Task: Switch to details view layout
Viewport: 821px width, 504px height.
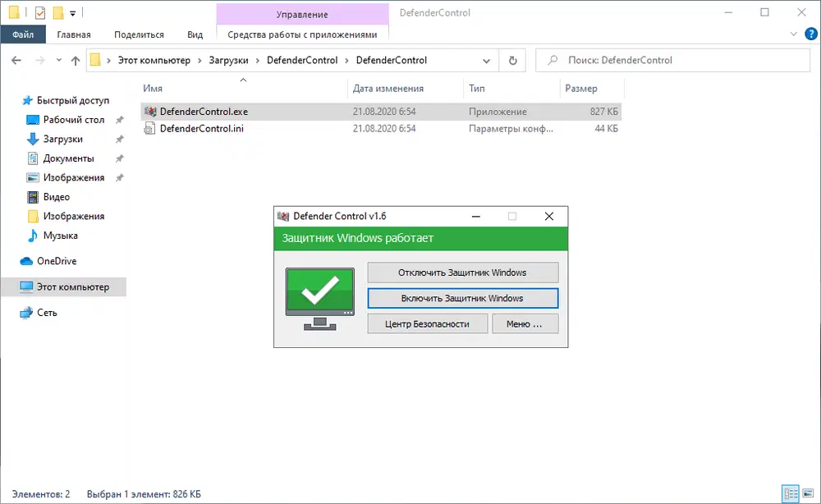Action: click(791, 493)
